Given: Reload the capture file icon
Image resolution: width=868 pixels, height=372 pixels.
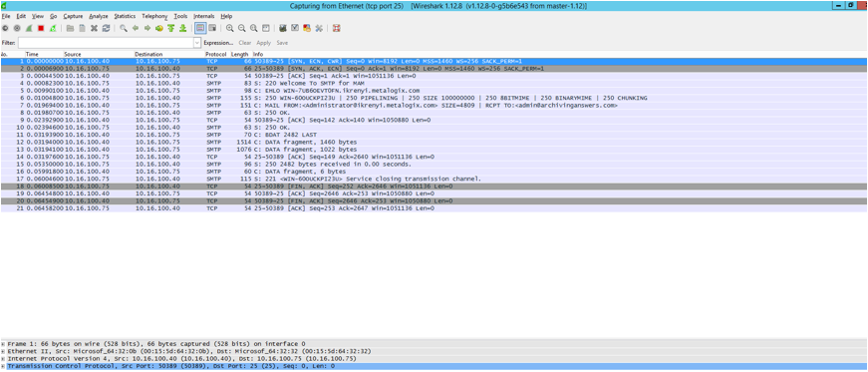Looking at the screenshot, I should pos(106,28).
